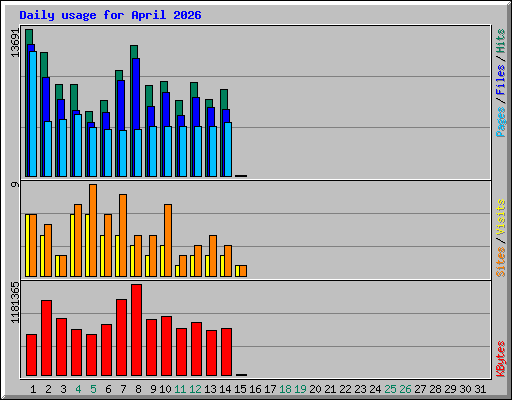This screenshot has height=400, width=512.
Task: Click the red KBytes bar for day 7
Action: point(121,338)
